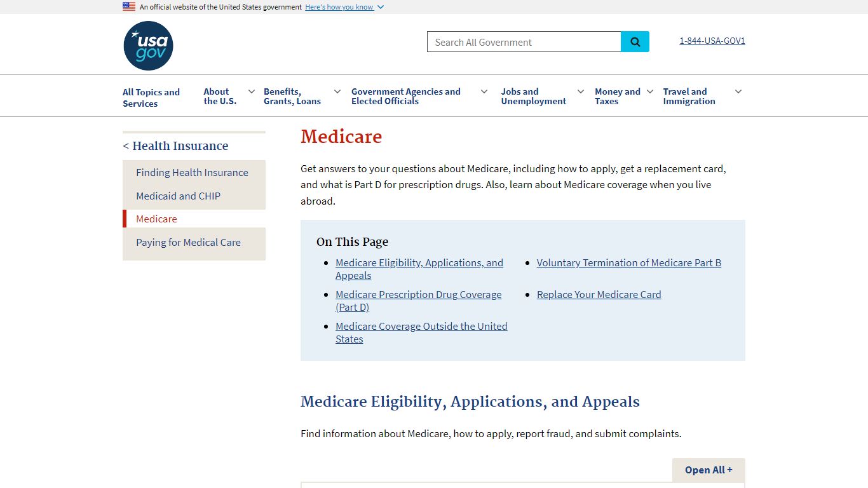Expand the Government Agencies chevron
The height and width of the screenshot is (488, 868).
pyautogui.click(x=484, y=91)
